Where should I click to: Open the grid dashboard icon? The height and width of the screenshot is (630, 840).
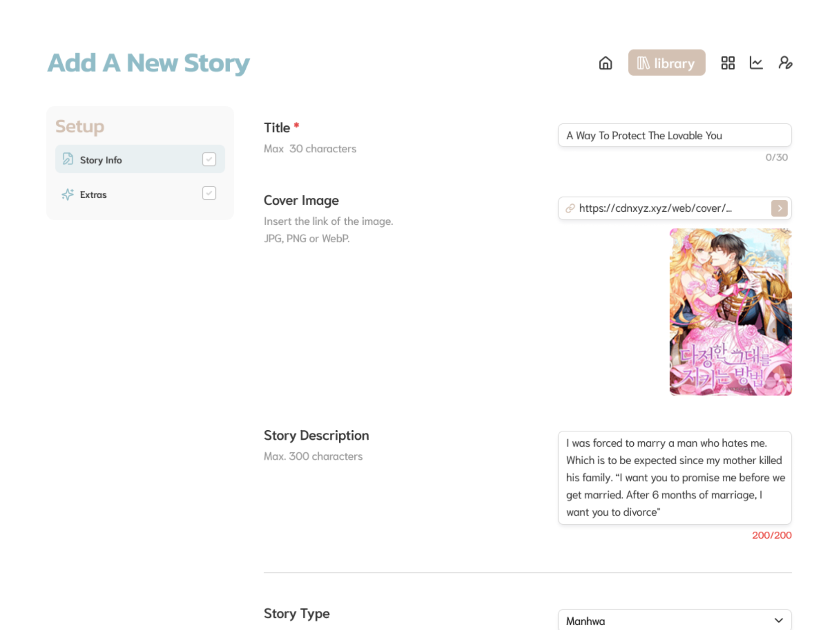tap(728, 63)
